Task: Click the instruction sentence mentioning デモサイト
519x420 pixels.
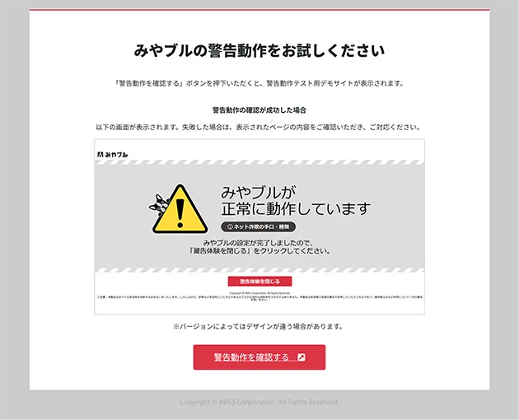Action: pyautogui.click(x=259, y=83)
